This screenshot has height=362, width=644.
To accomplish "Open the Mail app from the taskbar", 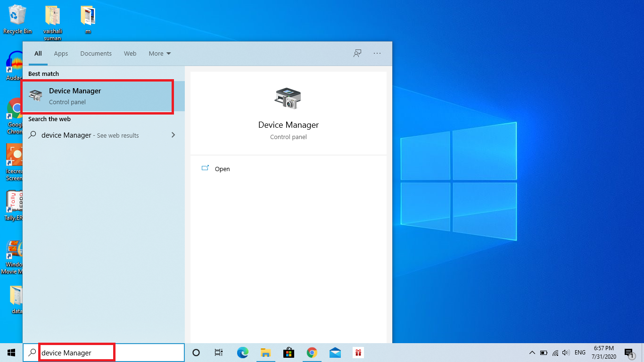I will [335, 352].
